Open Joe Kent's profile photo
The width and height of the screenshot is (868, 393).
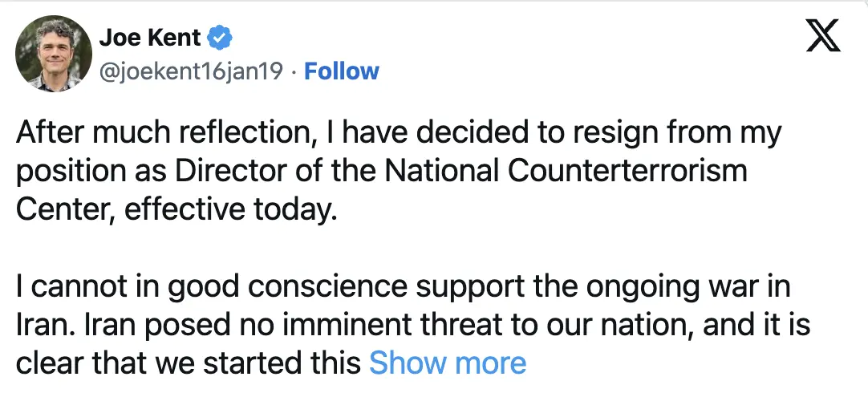(x=54, y=53)
